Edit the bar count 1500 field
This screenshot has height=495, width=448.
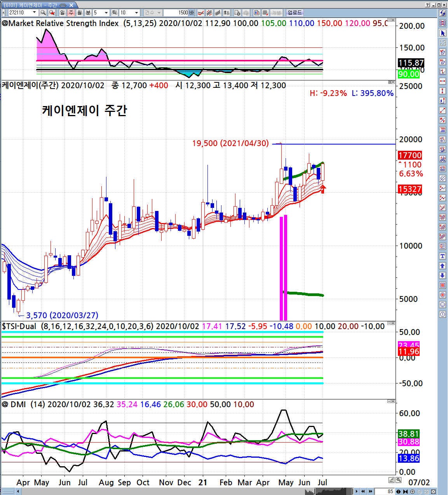176,12
